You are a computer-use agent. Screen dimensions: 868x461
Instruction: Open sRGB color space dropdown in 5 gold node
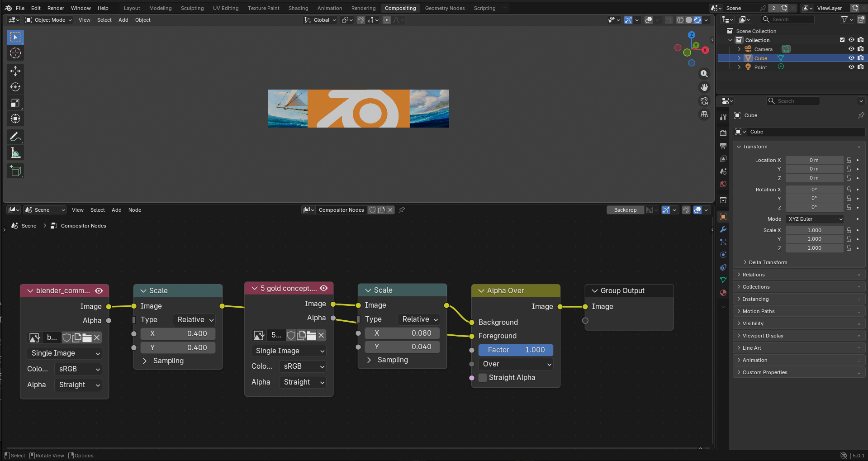pyautogui.click(x=303, y=366)
